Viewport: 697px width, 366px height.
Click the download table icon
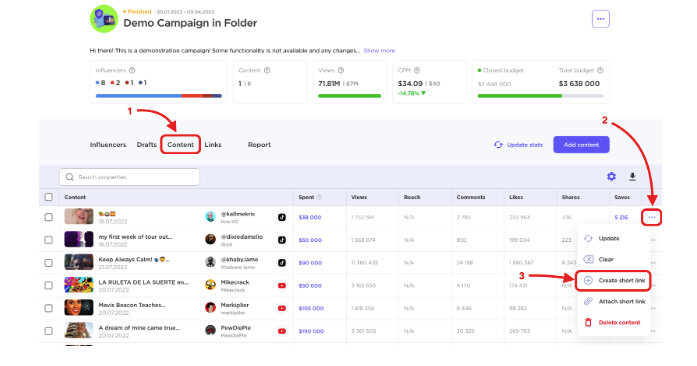(x=633, y=177)
